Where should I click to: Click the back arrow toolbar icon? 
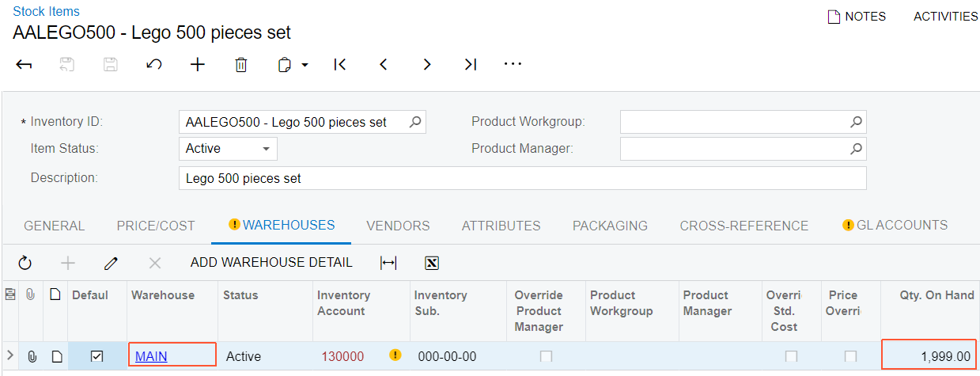coord(24,65)
